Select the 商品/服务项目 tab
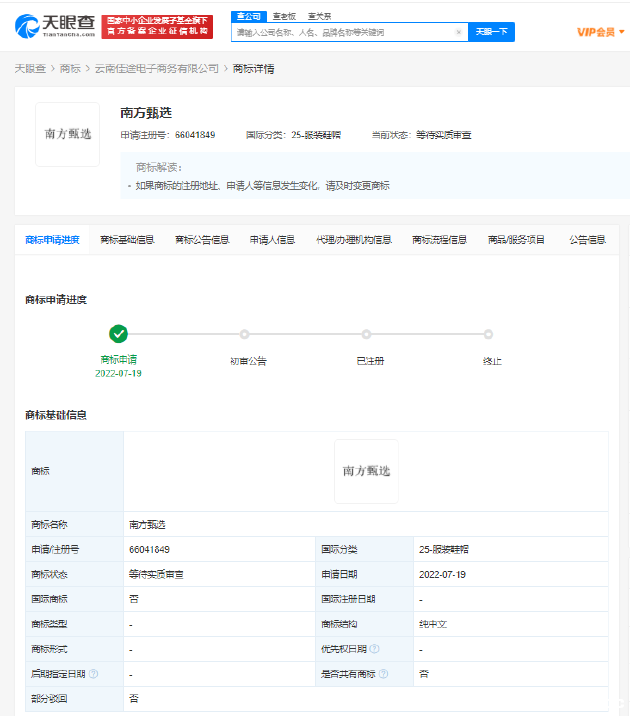Viewport: 630px width, 716px height. pos(516,240)
